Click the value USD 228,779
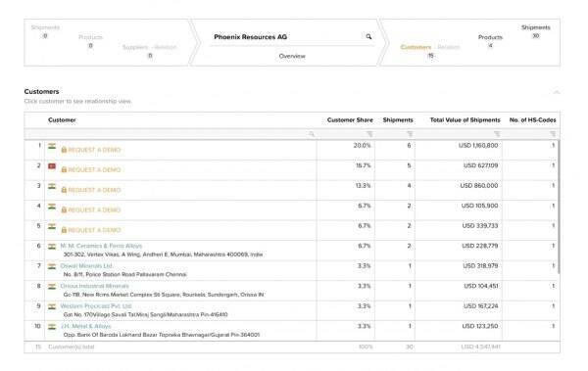Viewport: 588px width, 371px height. pyautogui.click(x=480, y=246)
